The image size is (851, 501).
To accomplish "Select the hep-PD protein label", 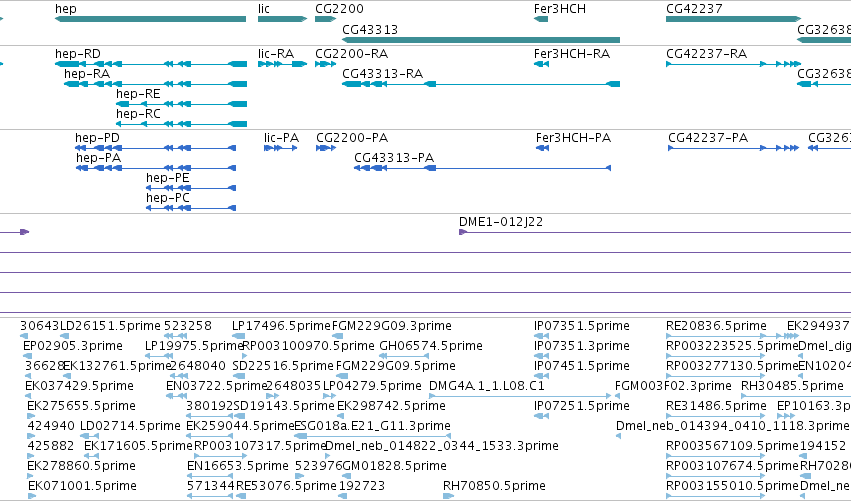I will pyautogui.click(x=97, y=138).
